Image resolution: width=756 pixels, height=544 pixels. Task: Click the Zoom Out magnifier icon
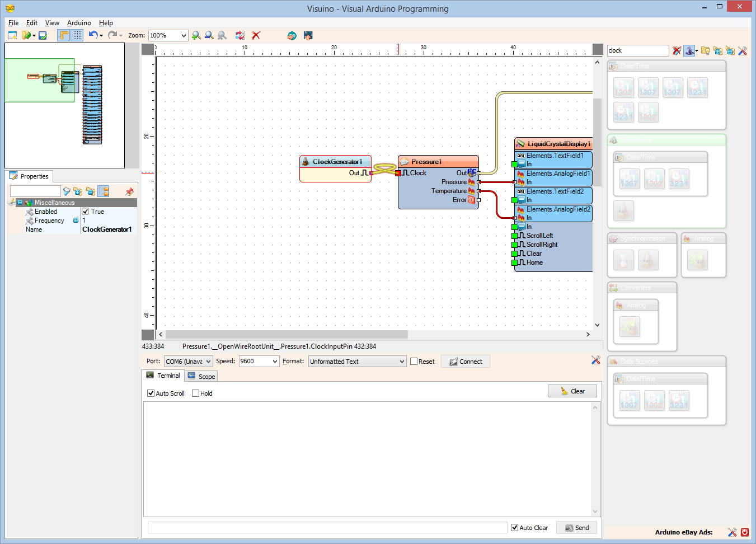pyautogui.click(x=209, y=35)
